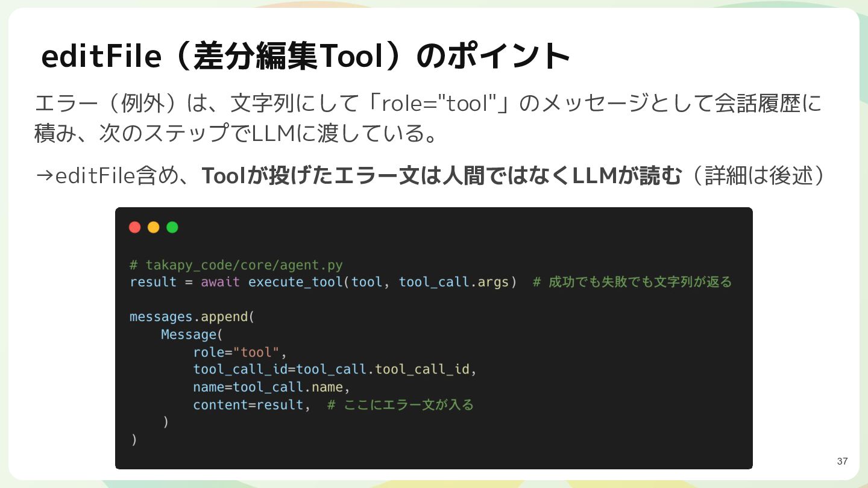Click the code "result = await execute_tool(tool, tool_call.args)"
868x488 pixels.
click(323, 282)
